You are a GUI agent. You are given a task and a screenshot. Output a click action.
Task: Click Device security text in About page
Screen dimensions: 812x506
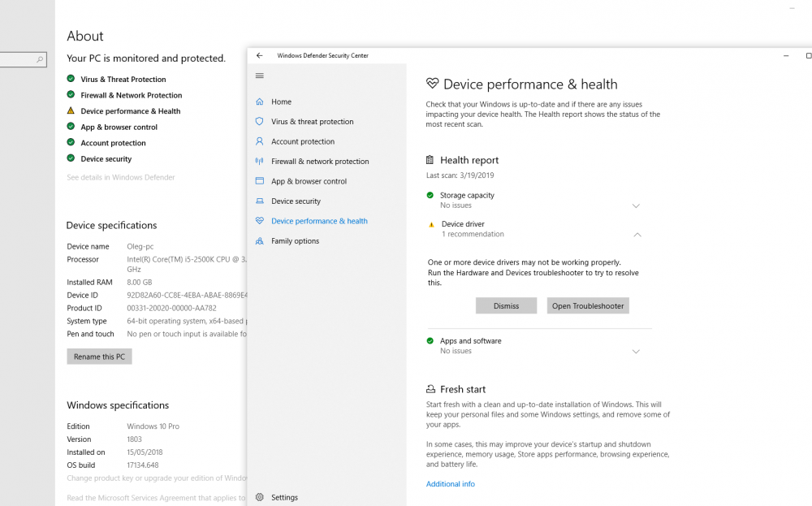pos(106,159)
